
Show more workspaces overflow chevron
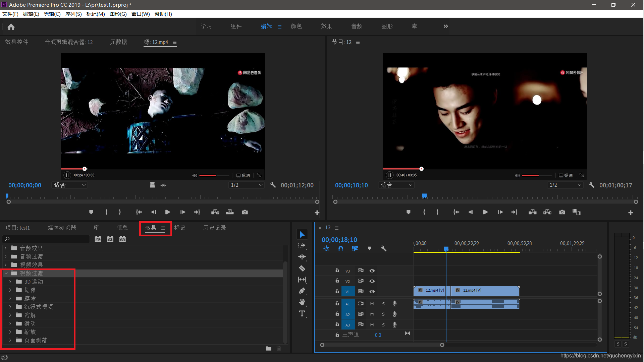(446, 26)
